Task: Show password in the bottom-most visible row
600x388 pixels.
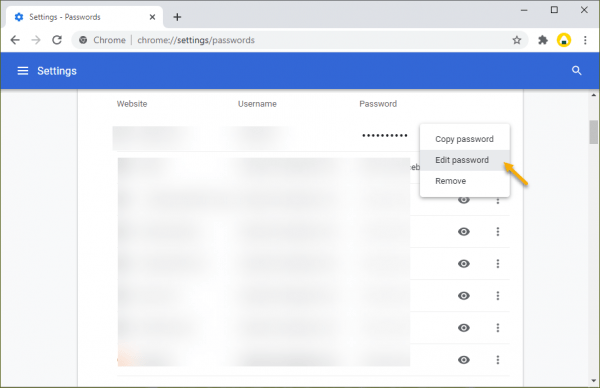Action: (x=464, y=360)
